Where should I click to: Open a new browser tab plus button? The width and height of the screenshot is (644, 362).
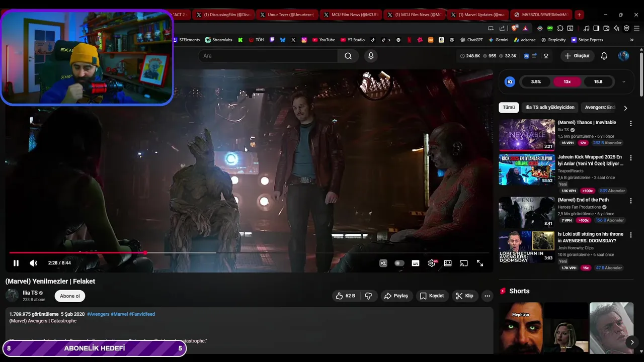tap(579, 15)
